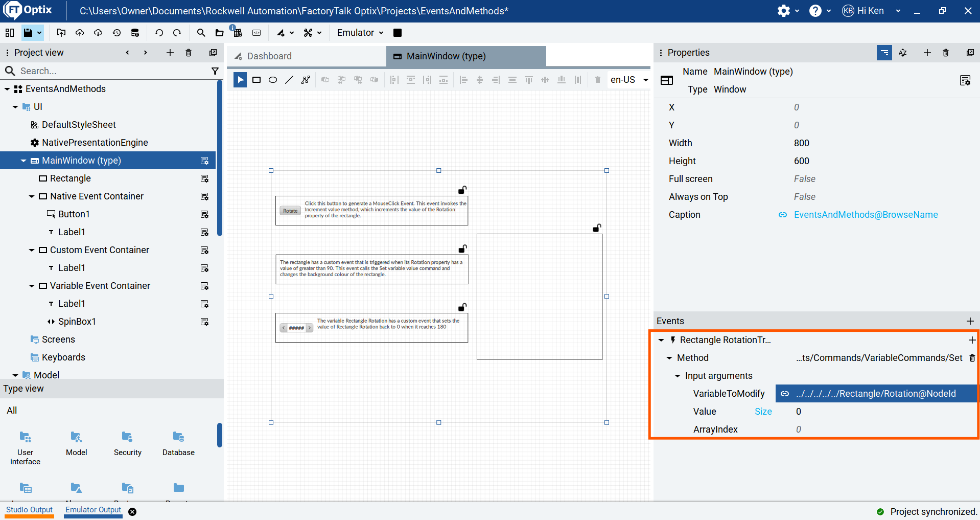
Task: Click the deployment options icon
Action: pos(281,33)
